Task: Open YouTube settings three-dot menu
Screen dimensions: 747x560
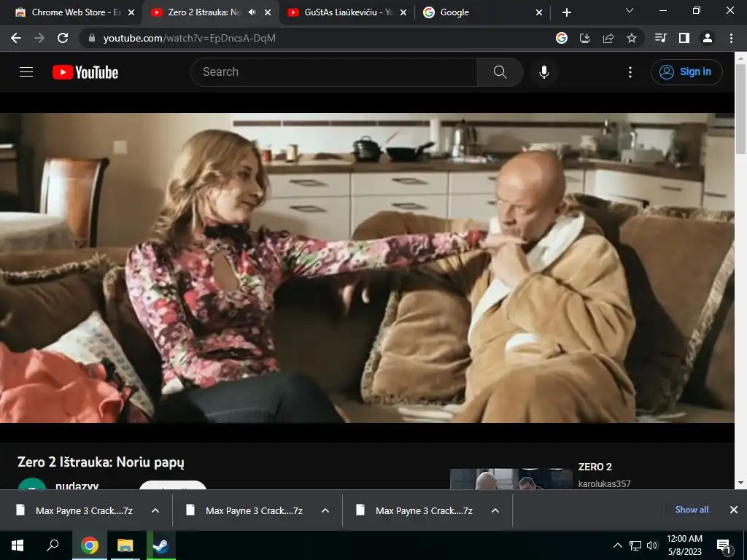Action: pos(630,72)
